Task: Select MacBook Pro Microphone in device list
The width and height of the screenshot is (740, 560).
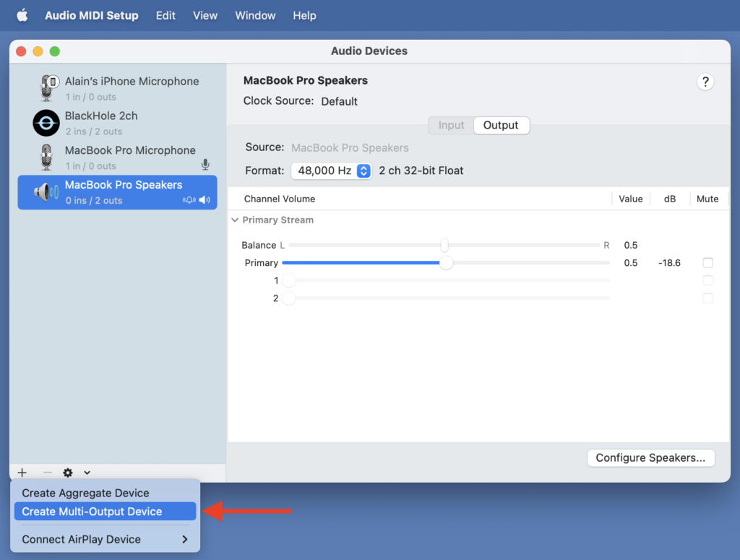Action: (x=118, y=157)
